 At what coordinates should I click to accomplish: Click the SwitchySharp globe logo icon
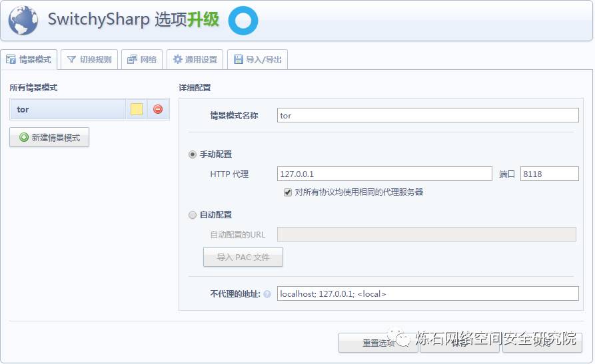pos(23,21)
